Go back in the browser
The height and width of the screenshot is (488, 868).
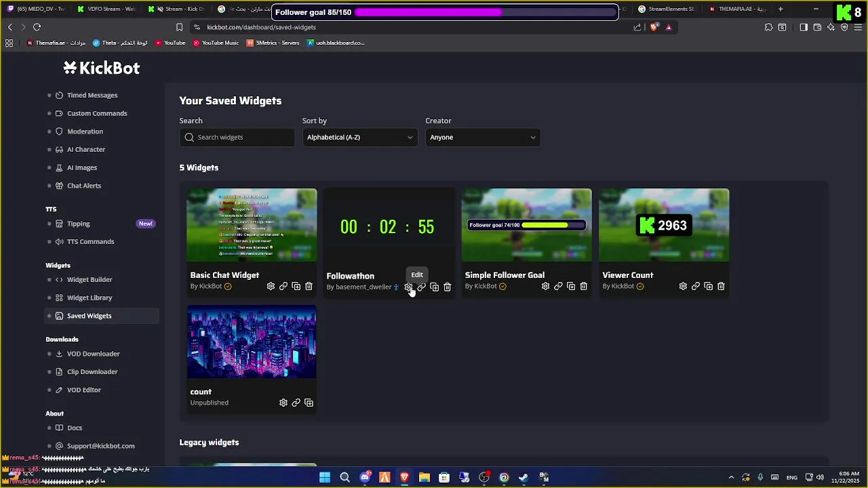(x=9, y=27)
